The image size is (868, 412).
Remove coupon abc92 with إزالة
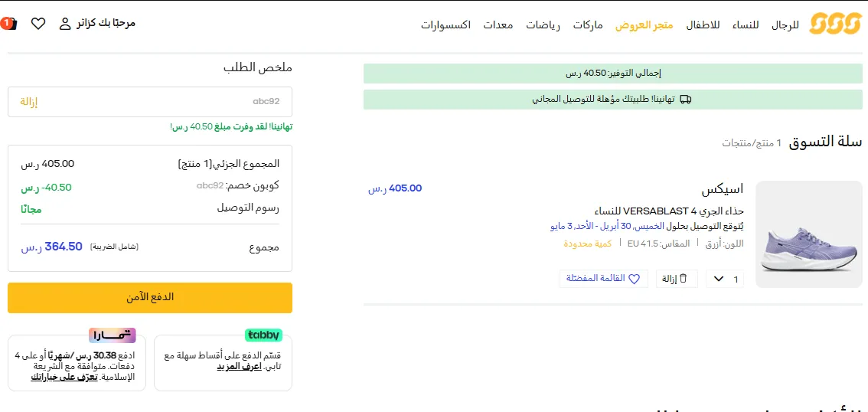28,102
